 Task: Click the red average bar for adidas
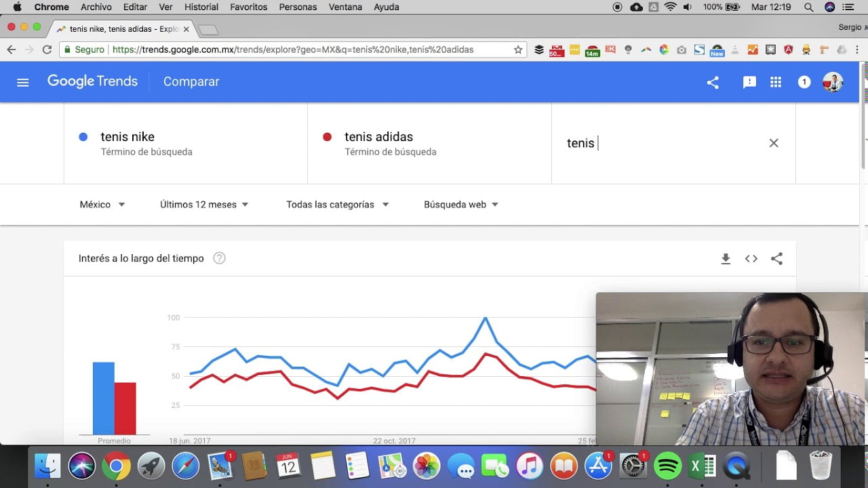(125, 409)
